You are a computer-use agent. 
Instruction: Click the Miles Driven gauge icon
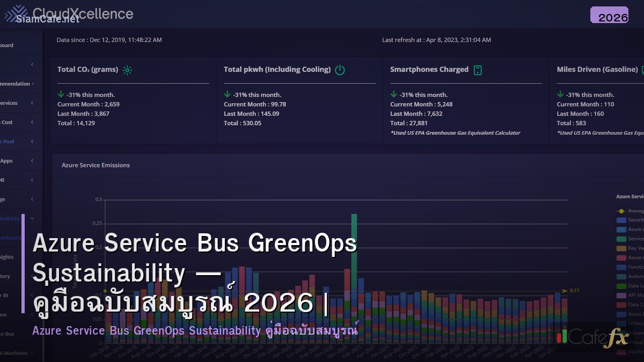tap(642, 70)
